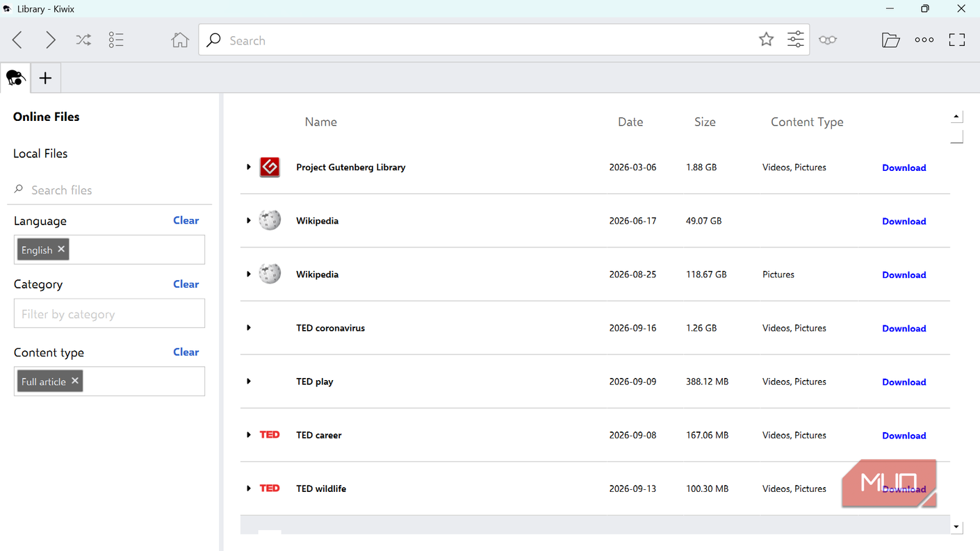Image resolution: width=980 pixels, height=551 pixels.
Task: Download the 49.07 GB Wikipedia file
Action: coord(904,221)
